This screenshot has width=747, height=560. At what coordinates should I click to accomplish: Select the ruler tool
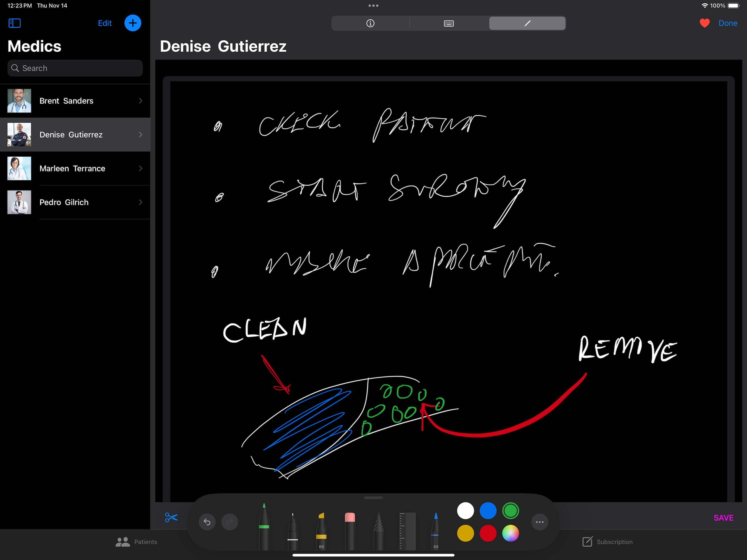pyautogui.click(x=407, y=531)
